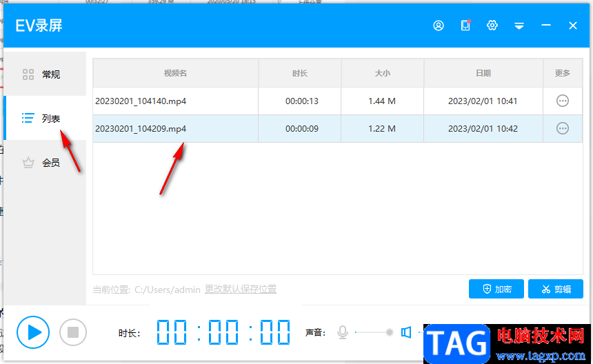Screen dimensions: 593x364
Task: Click size cell 1.22 M
Action: pyautogui.click(x=382, y=129)
